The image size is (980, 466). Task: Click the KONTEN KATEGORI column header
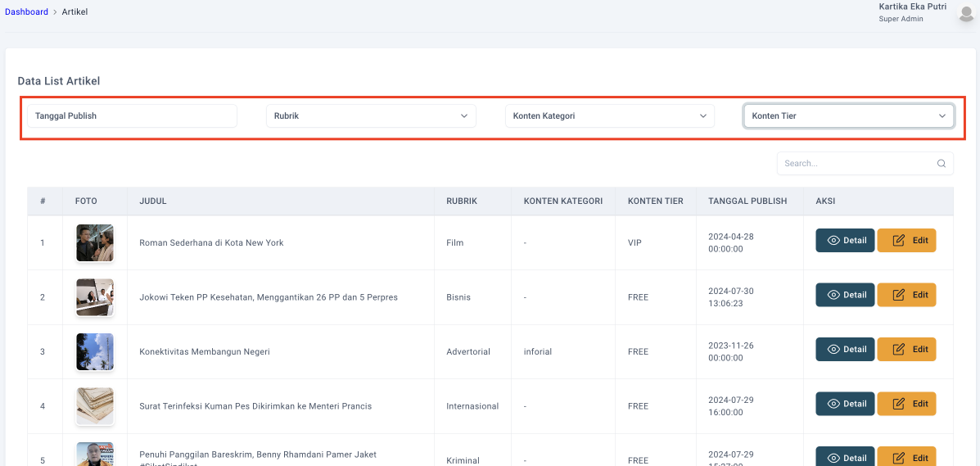pyautogui.click(x=563, y=201)
